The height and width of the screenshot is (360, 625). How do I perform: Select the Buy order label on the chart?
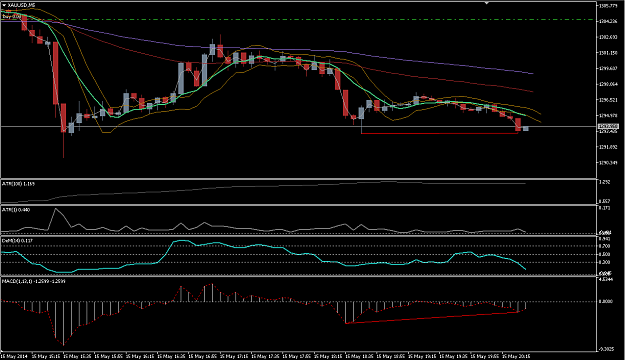point(12,17)
